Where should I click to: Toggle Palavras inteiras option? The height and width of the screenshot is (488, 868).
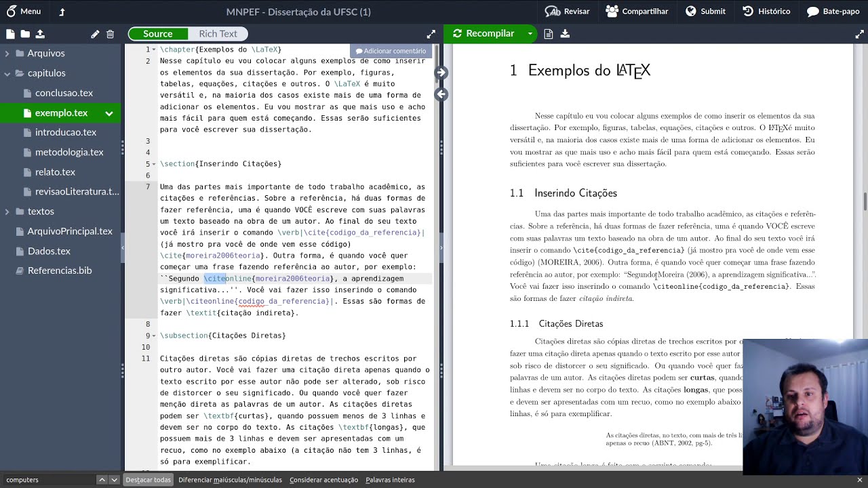tap(390, 480)
